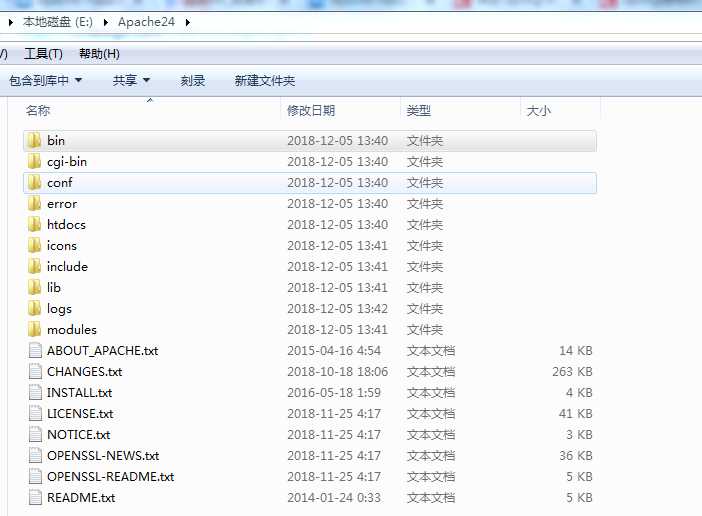Select the file name CHANGES.txt
Image resolution: width=702 pixels, height=516 pixels.
point(85,372)
